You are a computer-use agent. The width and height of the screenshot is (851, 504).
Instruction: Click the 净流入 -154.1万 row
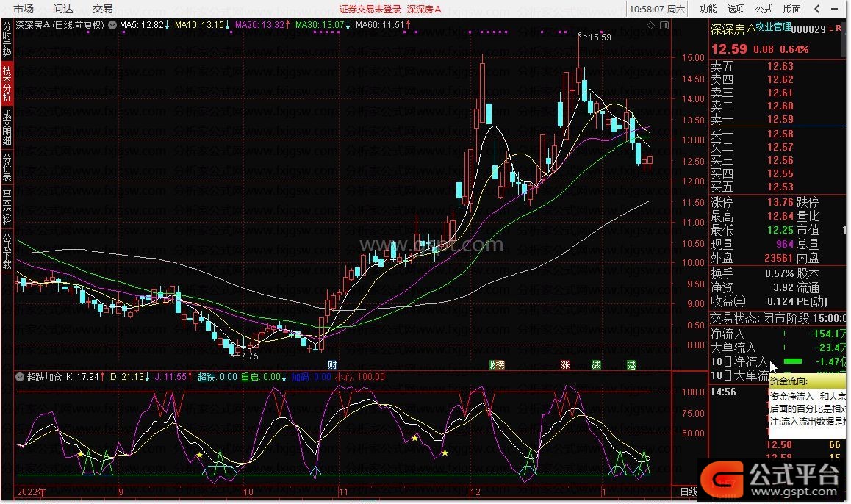pos(778,334)
